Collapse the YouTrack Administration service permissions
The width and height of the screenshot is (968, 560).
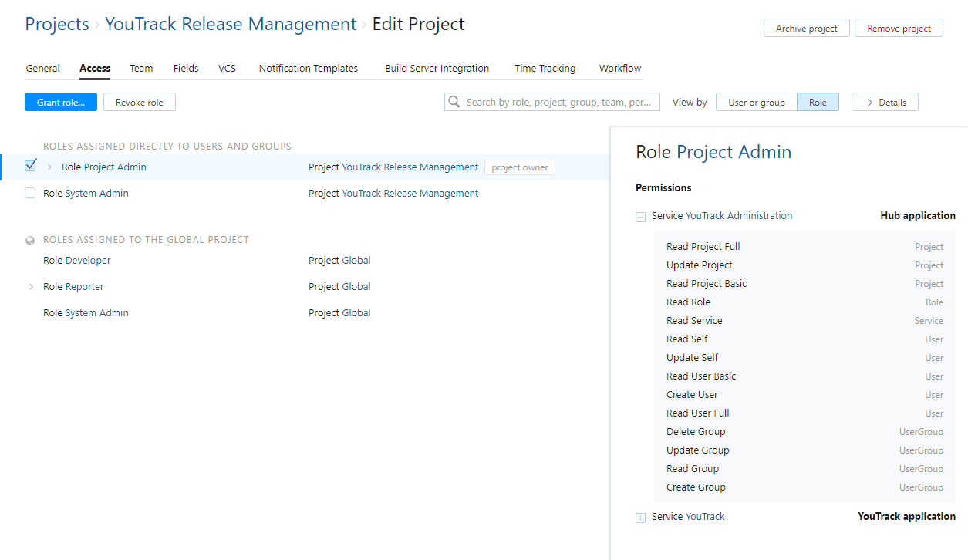point(640,217)
